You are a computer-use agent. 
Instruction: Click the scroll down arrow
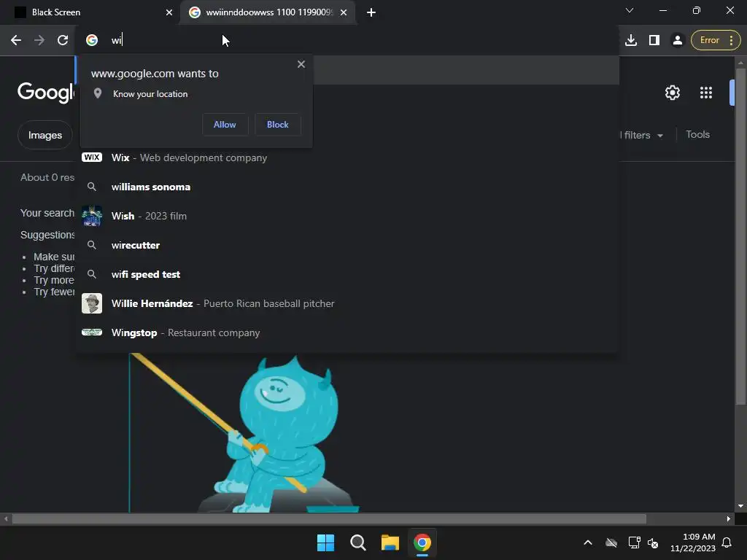[740, 506]
